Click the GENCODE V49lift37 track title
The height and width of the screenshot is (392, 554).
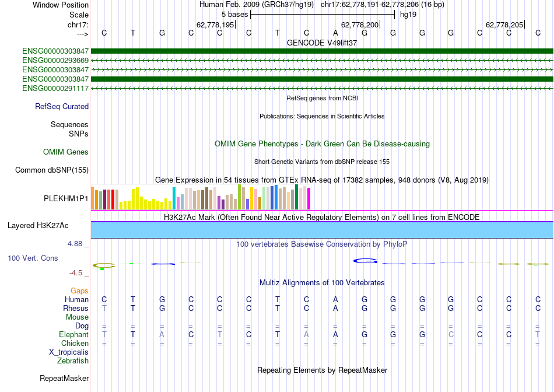(x=322, y=43)
